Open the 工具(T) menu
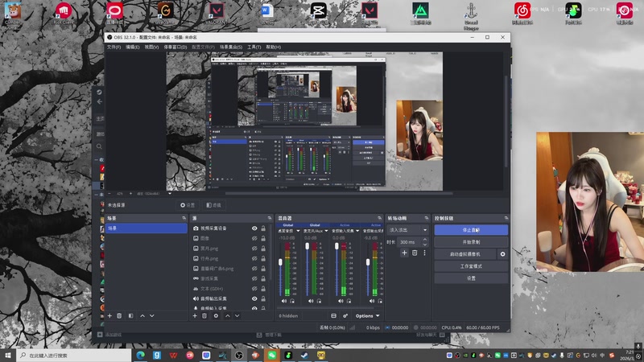This screenshot has width=644, height=362. pos(253,47)
